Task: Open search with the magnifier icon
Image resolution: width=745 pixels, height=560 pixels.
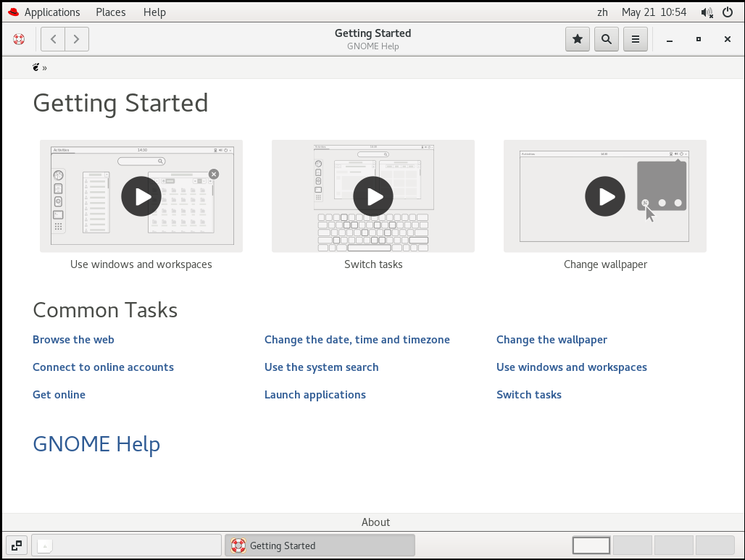Action: click(x=607, y=39)
